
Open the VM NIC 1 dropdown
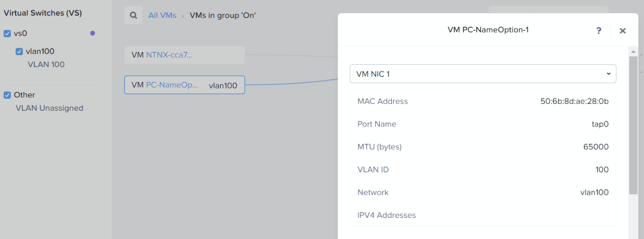[483, 74]
